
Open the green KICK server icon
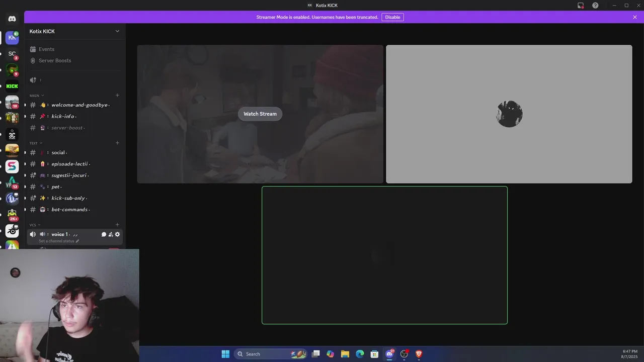[12, 86]
